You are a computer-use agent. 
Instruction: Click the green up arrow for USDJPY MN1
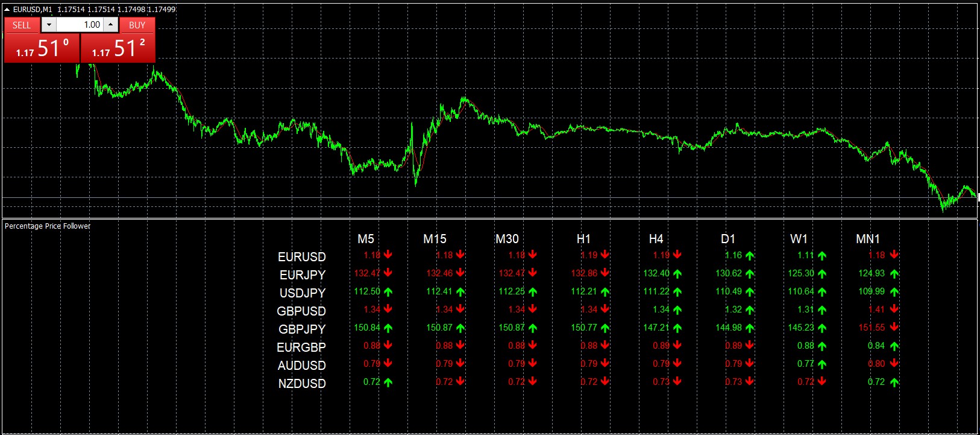pos(894,291)
